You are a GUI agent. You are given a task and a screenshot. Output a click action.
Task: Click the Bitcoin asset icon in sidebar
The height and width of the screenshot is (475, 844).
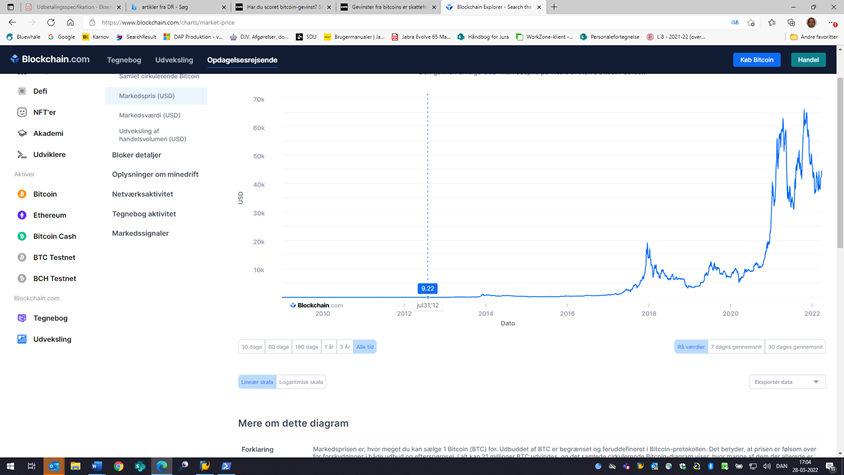click(22, 194)
